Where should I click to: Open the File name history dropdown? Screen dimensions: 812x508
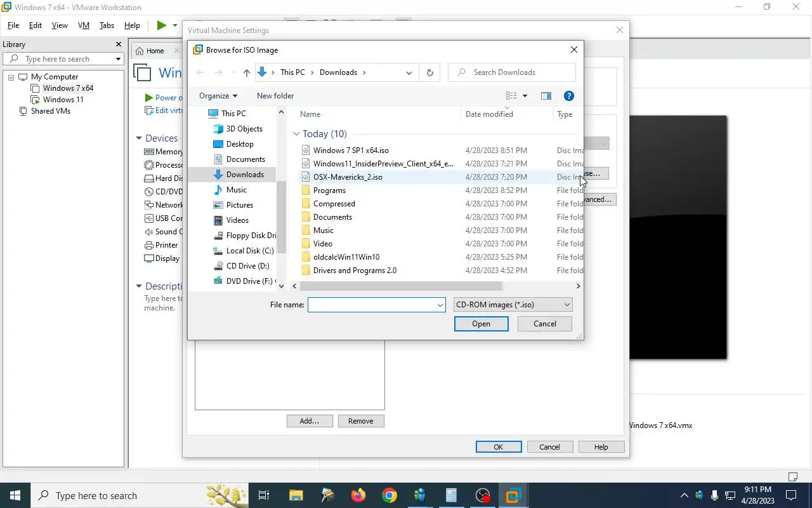(440, 305)
